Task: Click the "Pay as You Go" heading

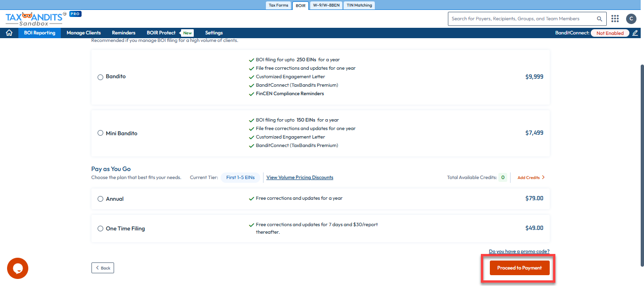Action: [x=111, y=169]
